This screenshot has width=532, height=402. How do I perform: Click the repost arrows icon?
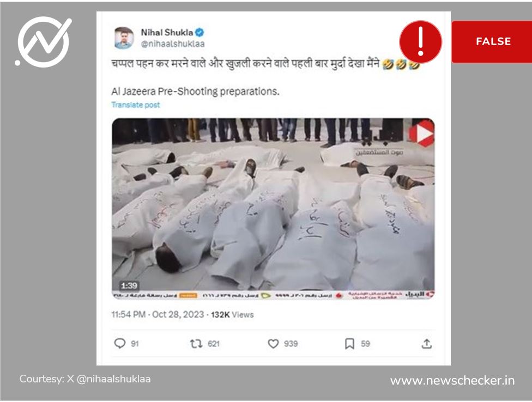196,344
